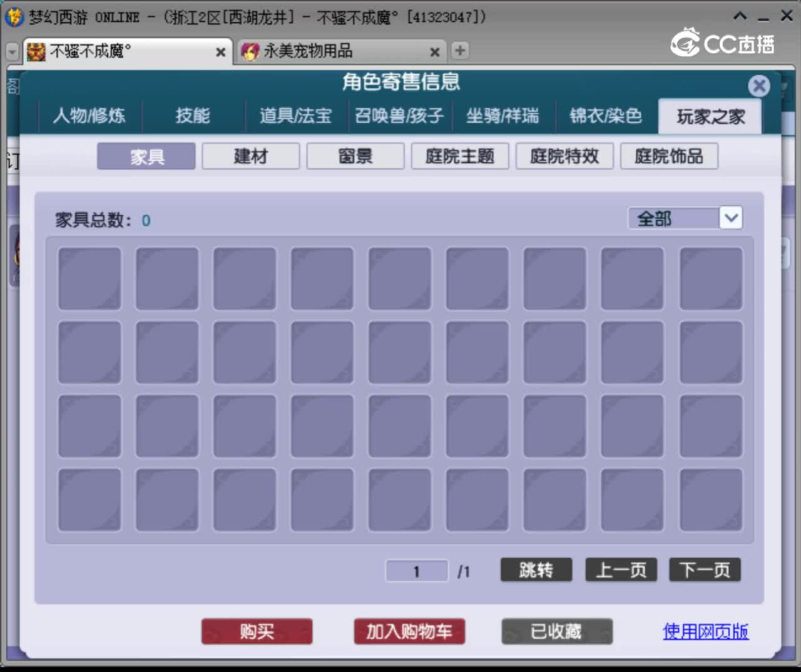Go to the 召唤兽/孩子 tab
This screenshot has width=801, height=672.
click(x=399, y=116)
